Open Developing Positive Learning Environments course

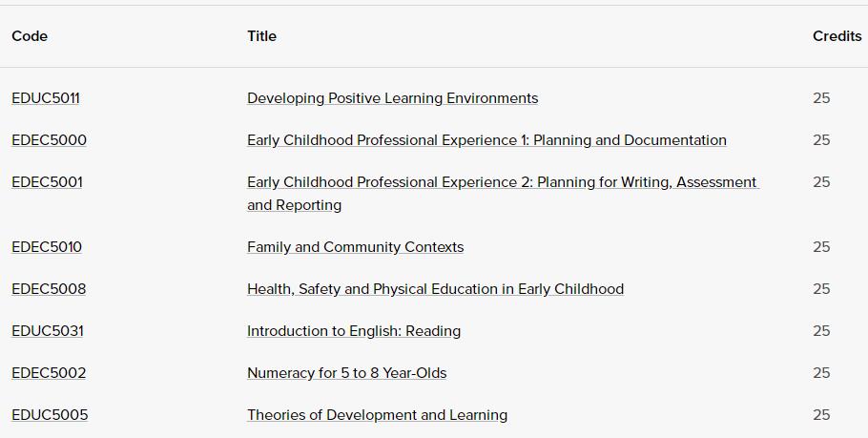click(x=392, y=98)
